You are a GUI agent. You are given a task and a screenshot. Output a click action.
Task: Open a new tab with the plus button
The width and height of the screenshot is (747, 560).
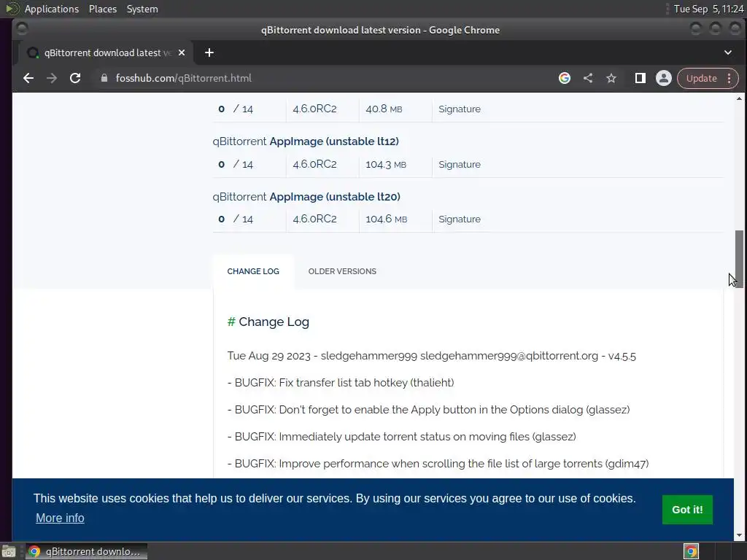(209, 52)
